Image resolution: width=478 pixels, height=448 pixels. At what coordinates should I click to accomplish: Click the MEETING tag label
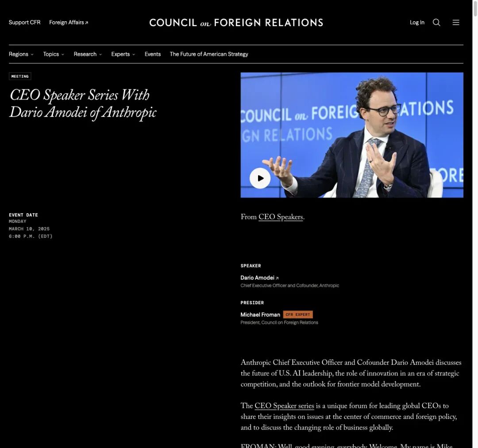(x=20, y=77)
